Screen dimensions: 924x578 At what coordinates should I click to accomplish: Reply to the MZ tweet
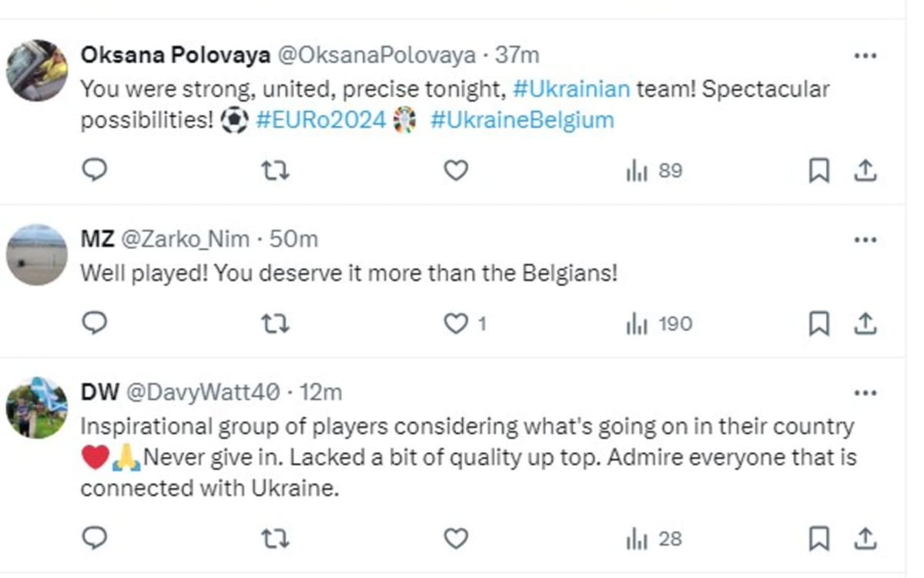tap(94, 324)
